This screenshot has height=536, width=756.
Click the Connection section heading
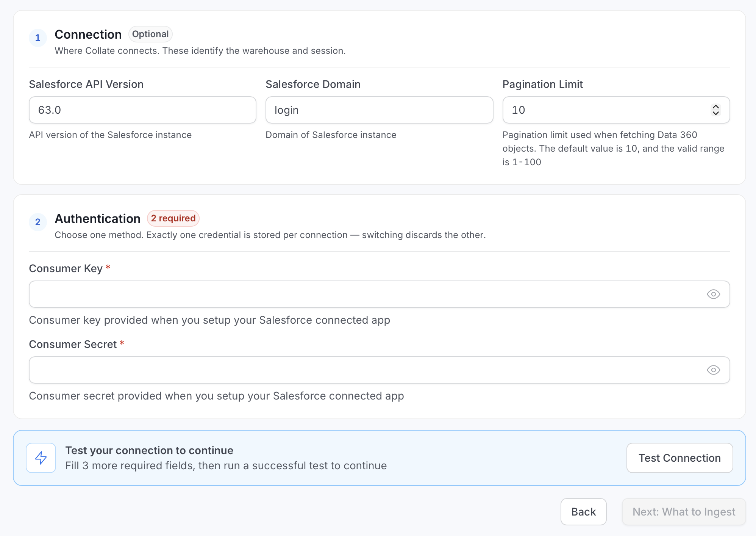(88, 34)
